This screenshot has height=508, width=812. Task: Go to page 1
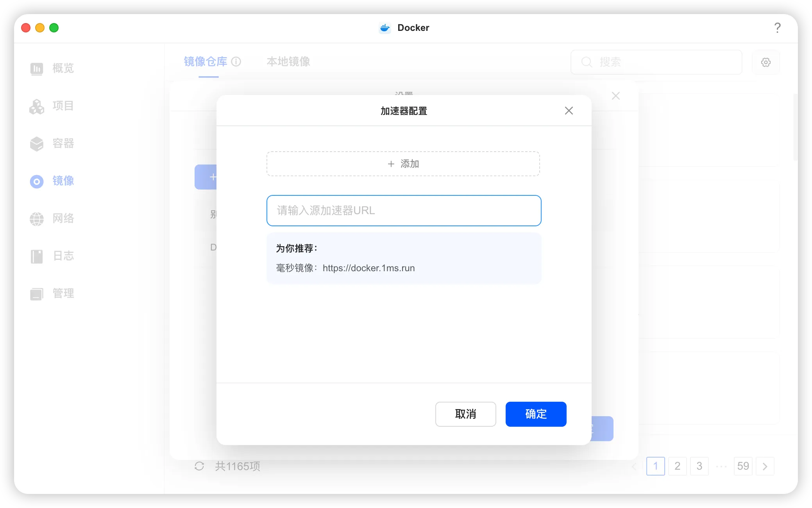point(656,466)
